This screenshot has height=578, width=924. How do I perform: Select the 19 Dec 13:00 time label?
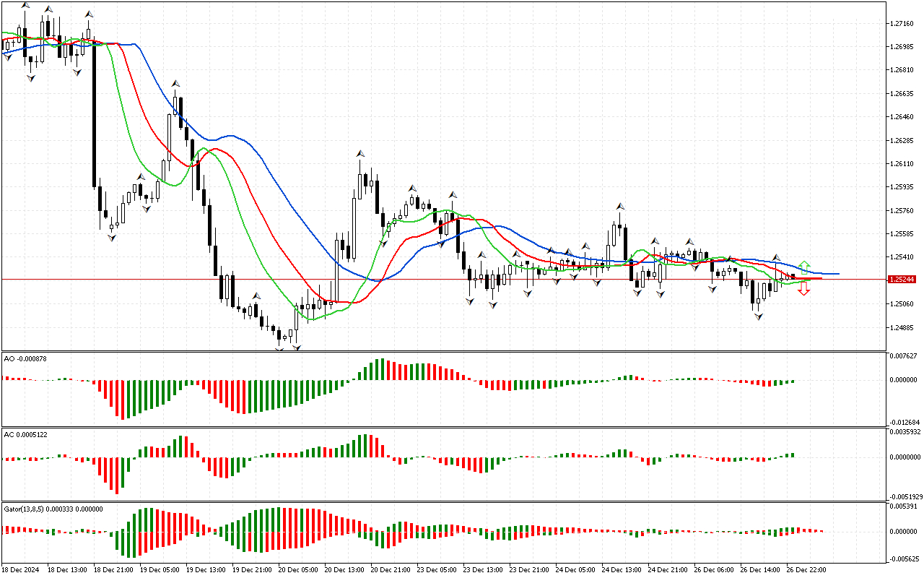click(x=206, y=570)
